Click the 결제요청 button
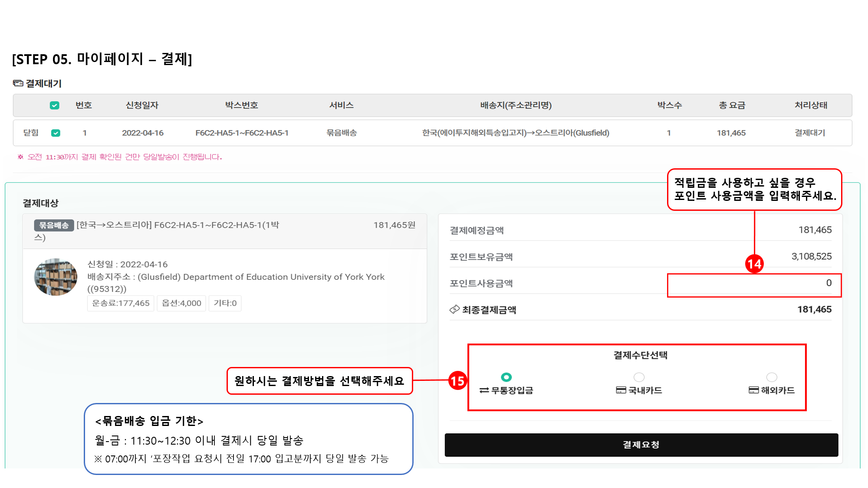The width and height of the screenshot is (868, 488). click(641, 445)
